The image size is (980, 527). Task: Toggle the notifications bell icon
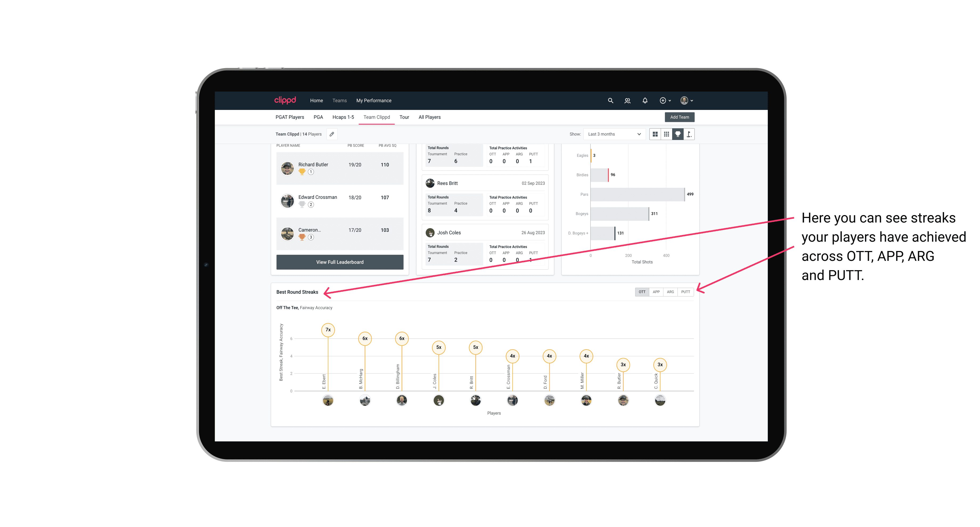(644, 101)
